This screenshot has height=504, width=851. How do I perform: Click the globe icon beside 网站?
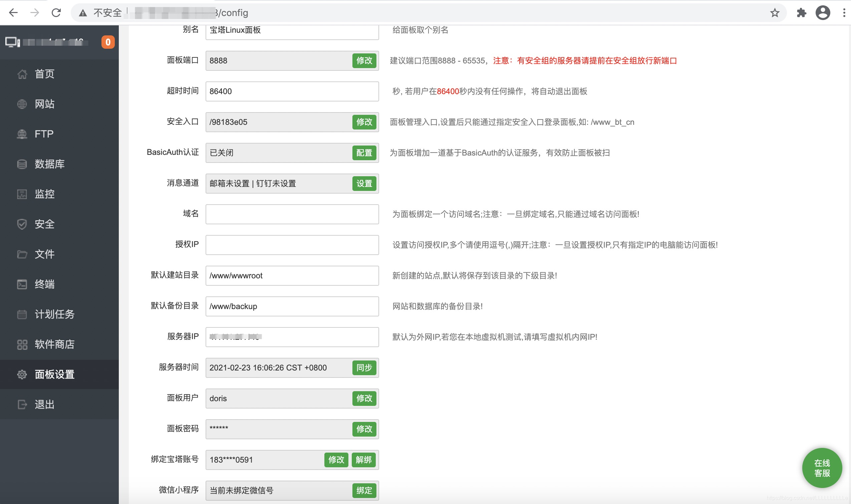pyautogui.click(x=22, y=104)
